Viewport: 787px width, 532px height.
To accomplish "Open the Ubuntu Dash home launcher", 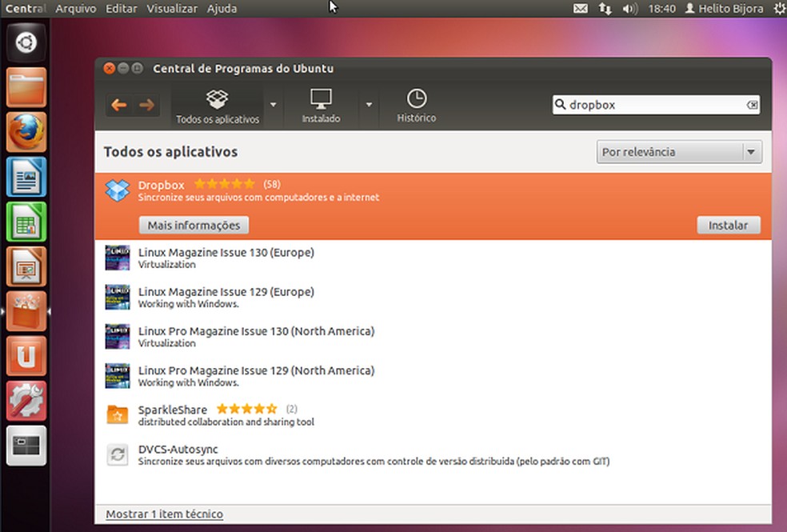I will 26,42.
